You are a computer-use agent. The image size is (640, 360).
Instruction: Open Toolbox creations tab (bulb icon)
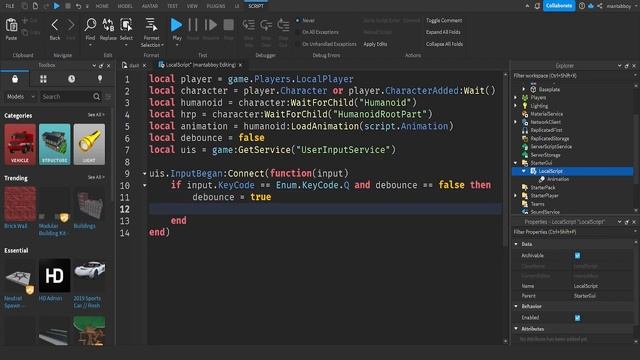[x=100, y=79]
